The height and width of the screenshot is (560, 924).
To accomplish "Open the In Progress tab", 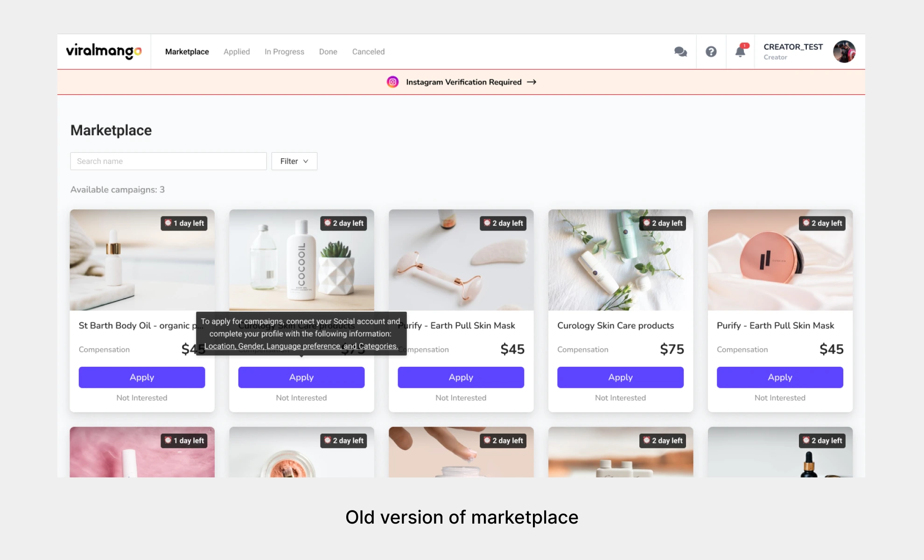I will (x=284, y=51).
